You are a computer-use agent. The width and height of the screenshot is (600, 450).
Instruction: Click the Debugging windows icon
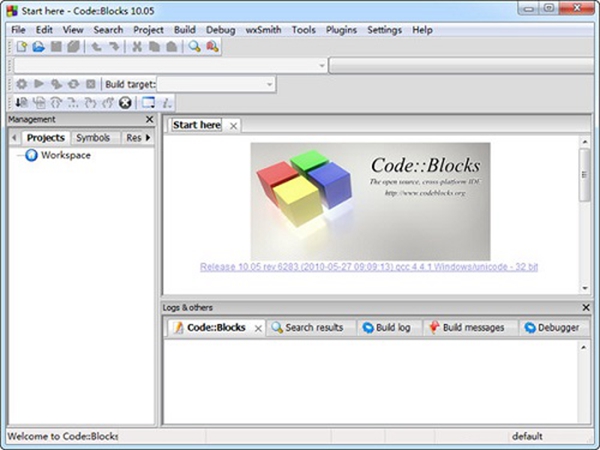148,102
